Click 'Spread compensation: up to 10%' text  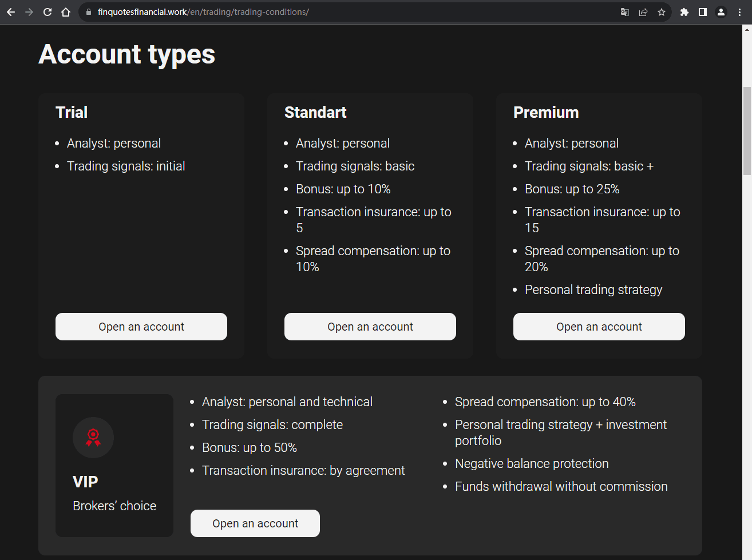[373, 259]
